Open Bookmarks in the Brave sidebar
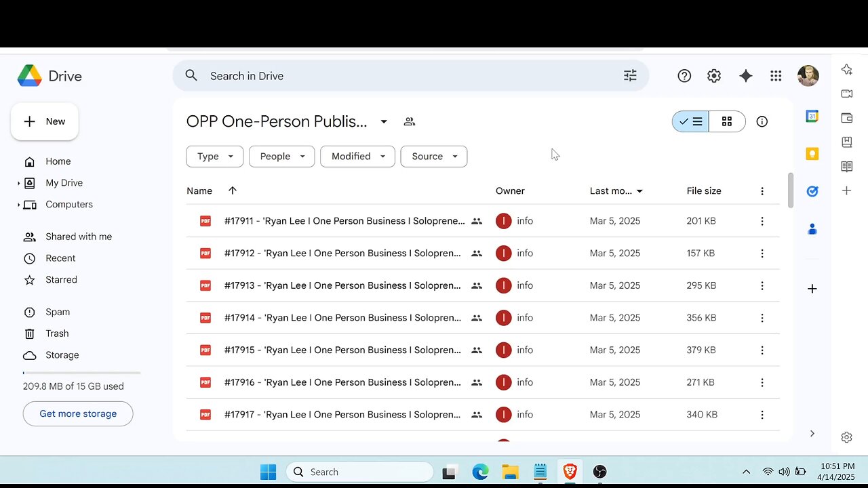Image resolution: width=868 pixels, height=488 pixels. (x=846, y=142)
